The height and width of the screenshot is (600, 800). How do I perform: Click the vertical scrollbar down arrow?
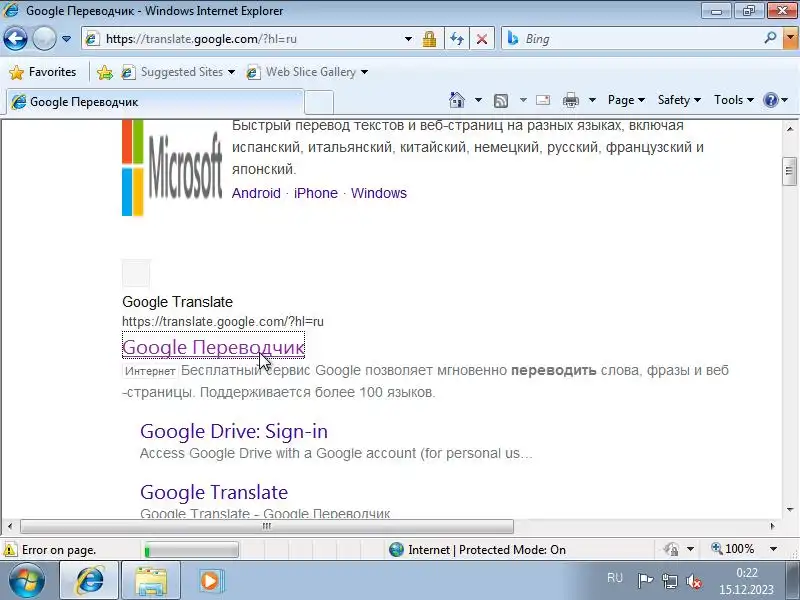(x=789, y=509)
